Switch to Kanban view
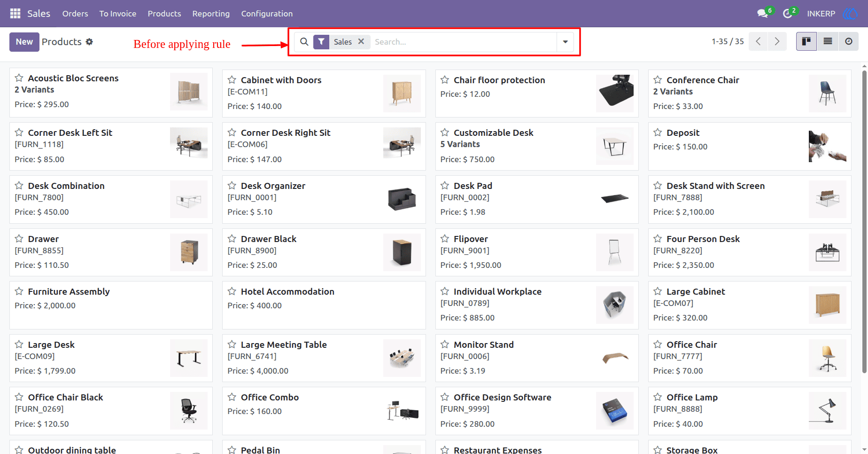 click(806, 41)
